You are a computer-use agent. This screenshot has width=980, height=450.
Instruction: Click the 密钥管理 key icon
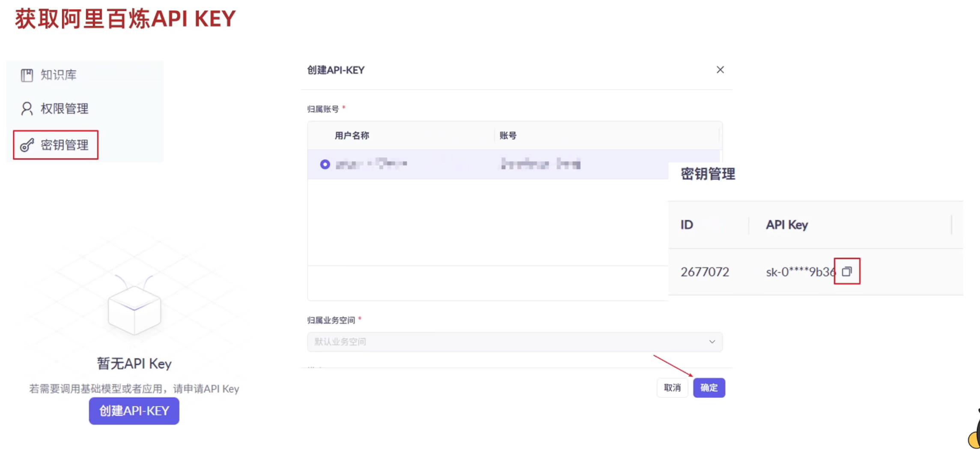click(27, 145)
